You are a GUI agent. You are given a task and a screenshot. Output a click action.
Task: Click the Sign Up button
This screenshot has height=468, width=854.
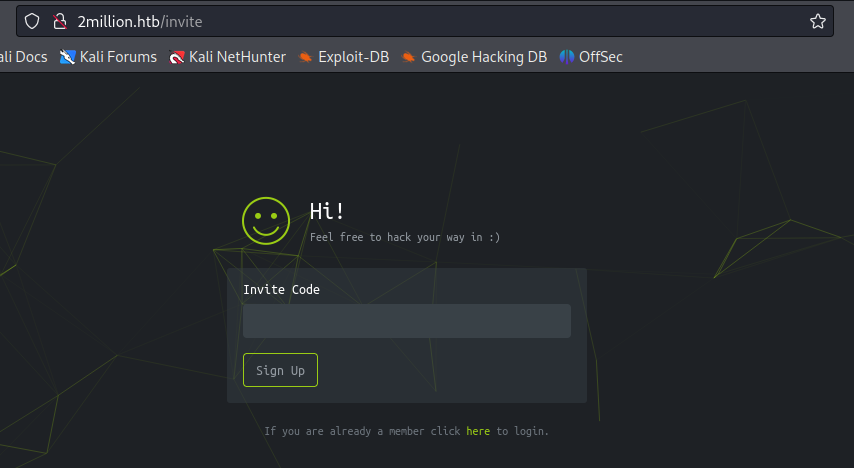280,370
